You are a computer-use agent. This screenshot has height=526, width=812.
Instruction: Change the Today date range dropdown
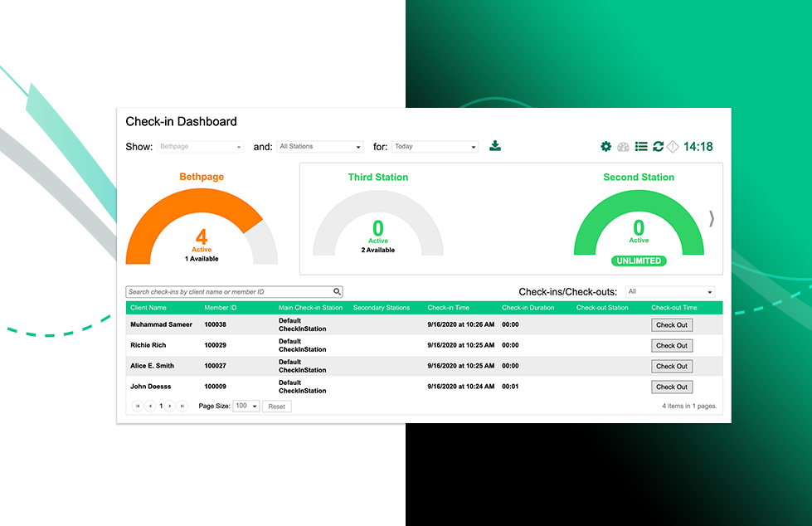(x=435, y=146)
